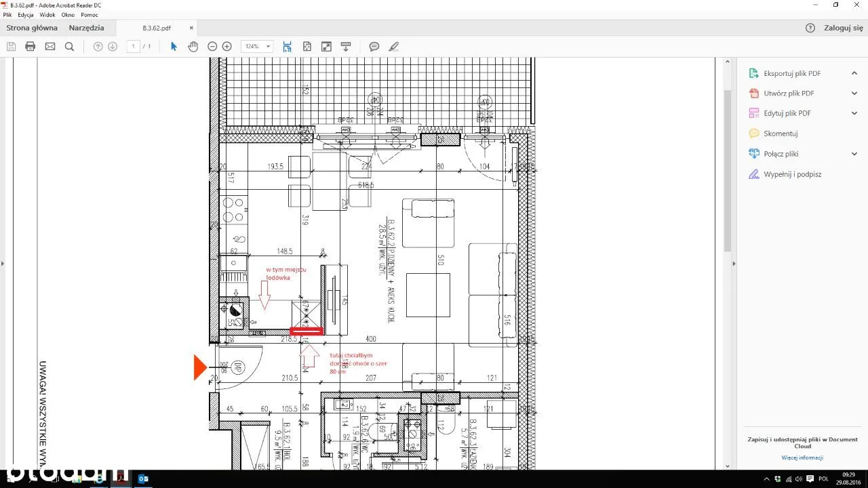
Task: Open the Plik menu
Action: coord(7,14)
